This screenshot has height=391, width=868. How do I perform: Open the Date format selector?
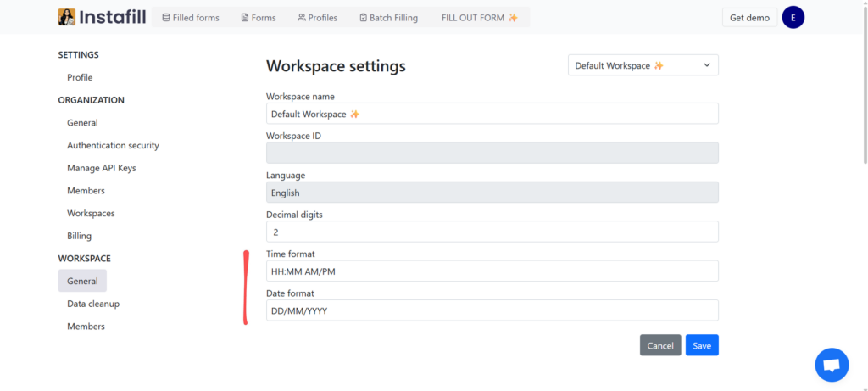point(492,310)
